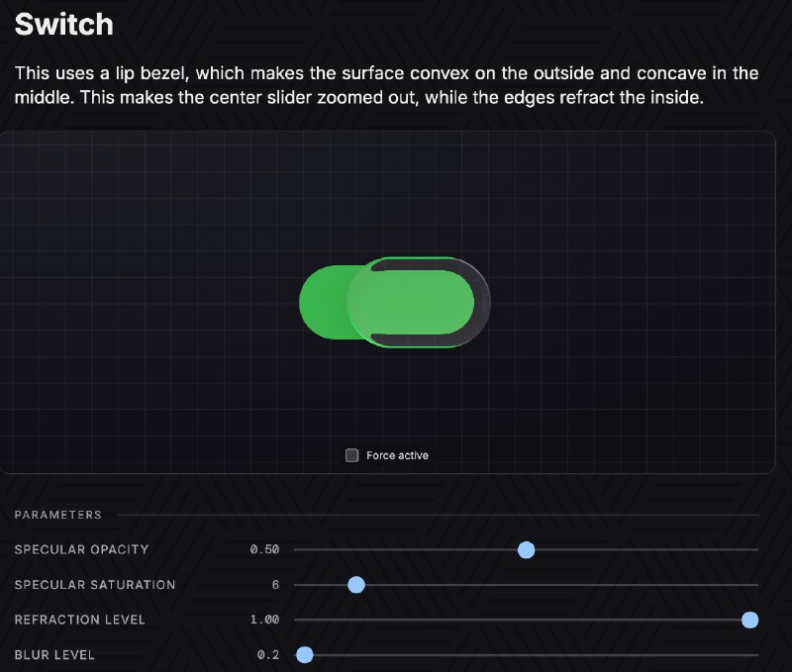Click the Switch page title
The image size is (792, 672).
click(x=63, y=24)
